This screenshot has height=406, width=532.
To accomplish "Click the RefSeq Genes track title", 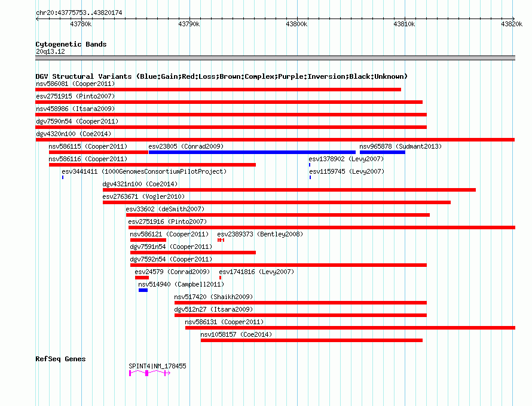I will pyautogui.click(x=60, y=359).
